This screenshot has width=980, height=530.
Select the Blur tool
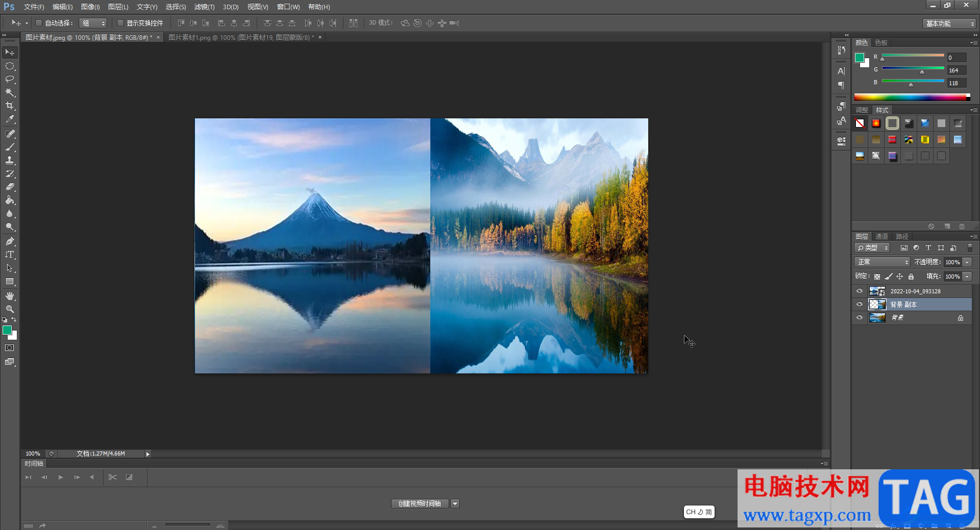tap(10, 214)
